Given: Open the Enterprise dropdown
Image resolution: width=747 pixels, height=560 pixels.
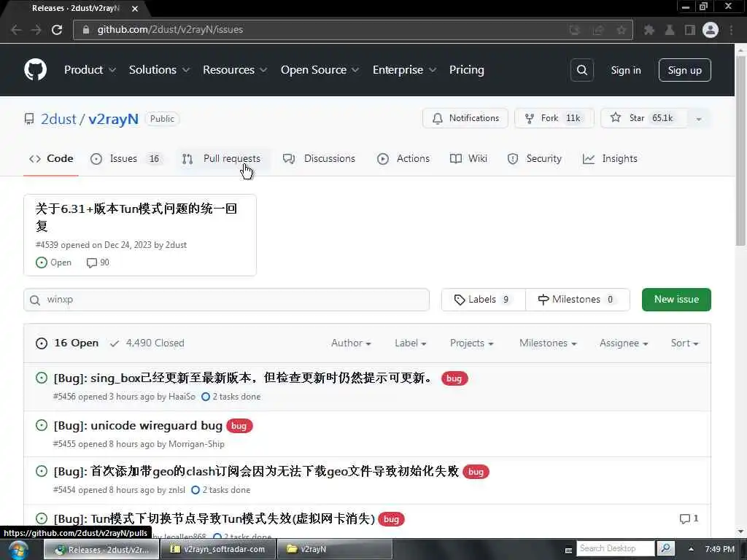Looking at the screenshot, I should 404,70.
